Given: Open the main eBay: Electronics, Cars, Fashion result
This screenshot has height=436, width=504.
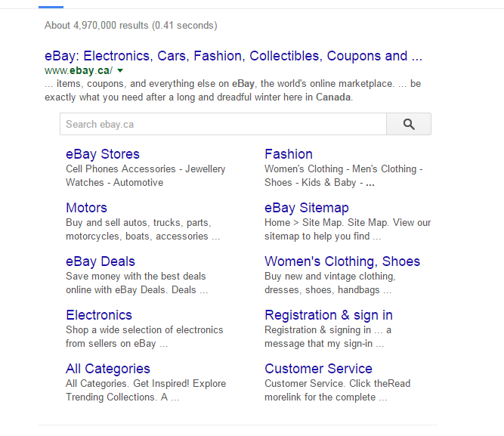Looking at the screenshot, I should tap(233, 56).
